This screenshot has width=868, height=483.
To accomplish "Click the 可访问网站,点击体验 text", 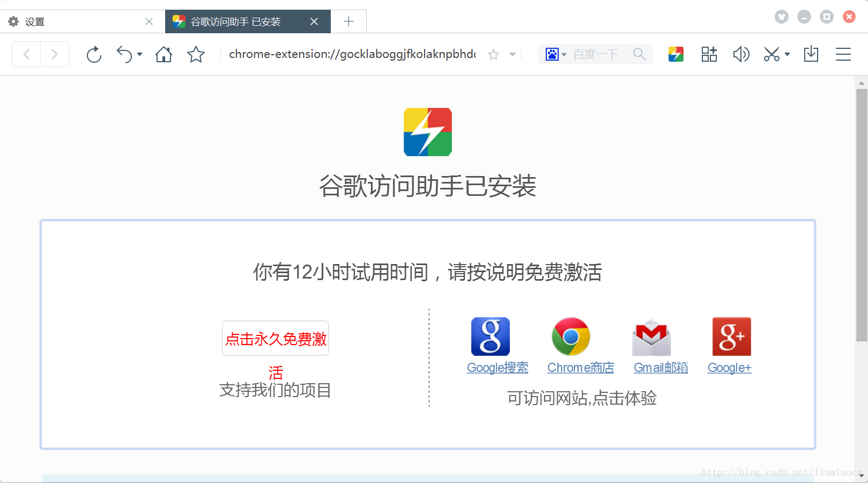I will coord(582,398).
